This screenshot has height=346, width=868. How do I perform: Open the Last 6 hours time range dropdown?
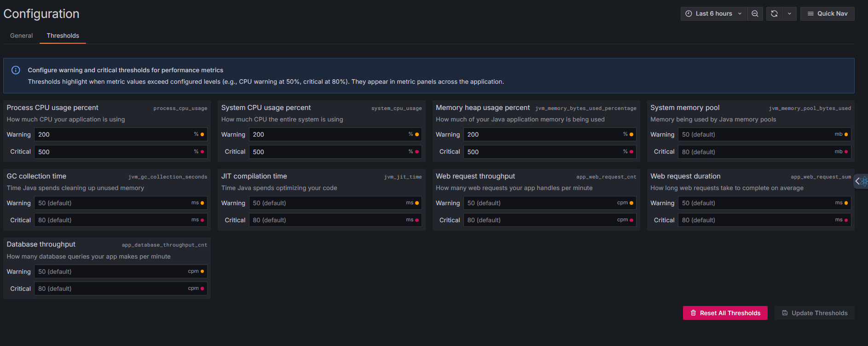tap(713, 14)
